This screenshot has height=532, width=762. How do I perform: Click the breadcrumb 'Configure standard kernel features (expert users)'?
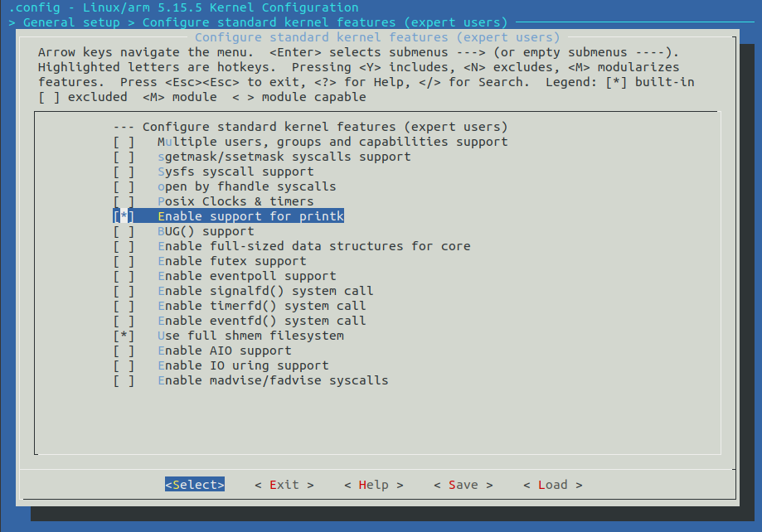click(325, 22)
